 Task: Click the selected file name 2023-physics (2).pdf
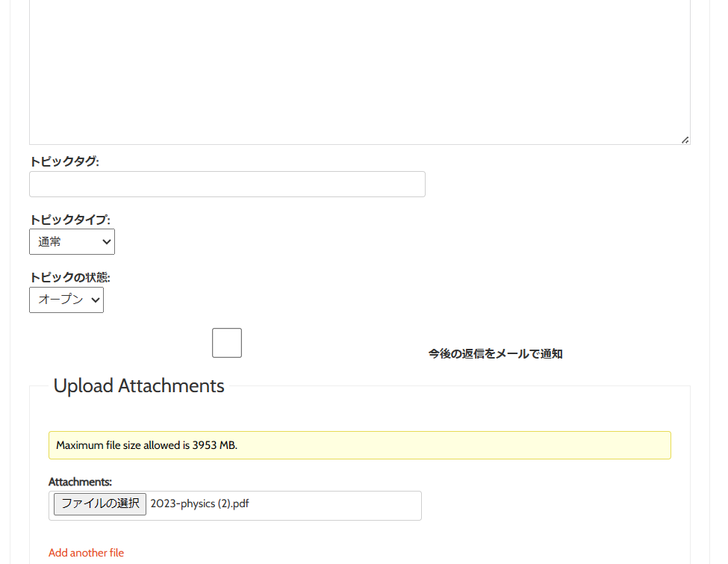[199, 503]
